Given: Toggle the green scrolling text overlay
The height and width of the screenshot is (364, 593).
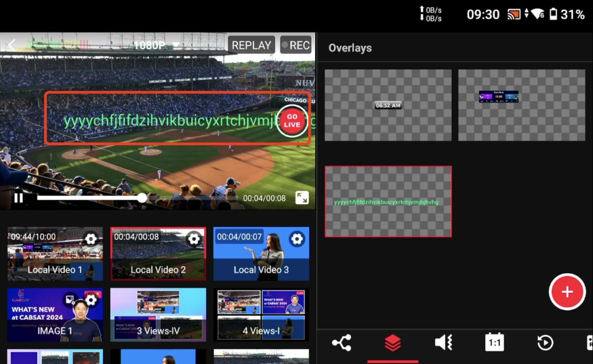Looking at the screenshot, I should point(388,201).
